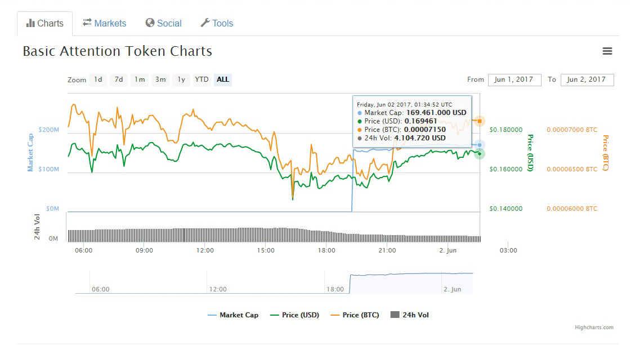Click the vertical Market Cap axis title

[x=30, y=153]
